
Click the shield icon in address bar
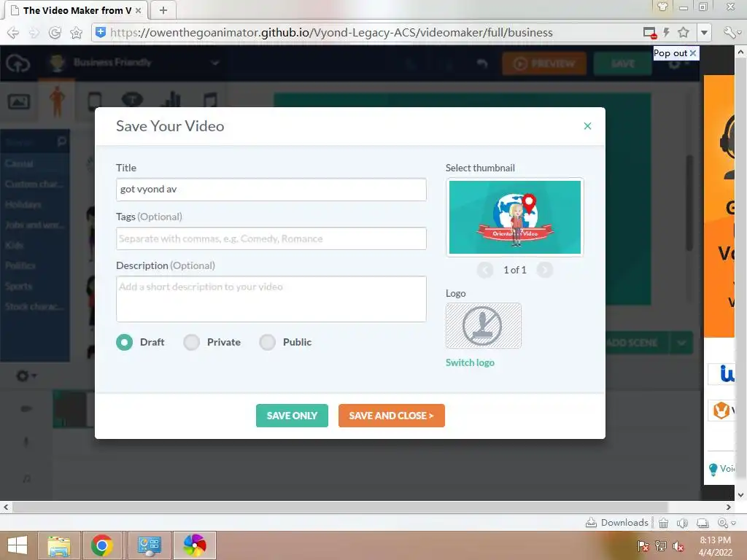pos(101,32)
